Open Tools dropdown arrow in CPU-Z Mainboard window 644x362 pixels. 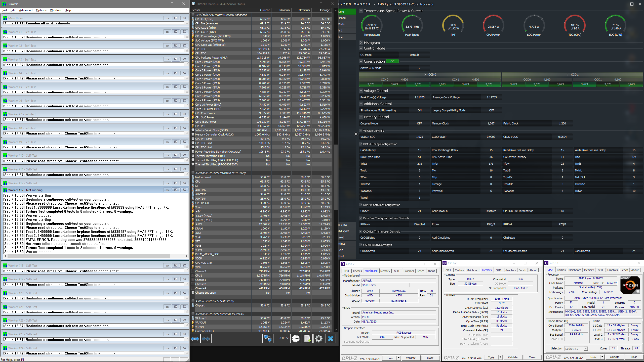398,358
